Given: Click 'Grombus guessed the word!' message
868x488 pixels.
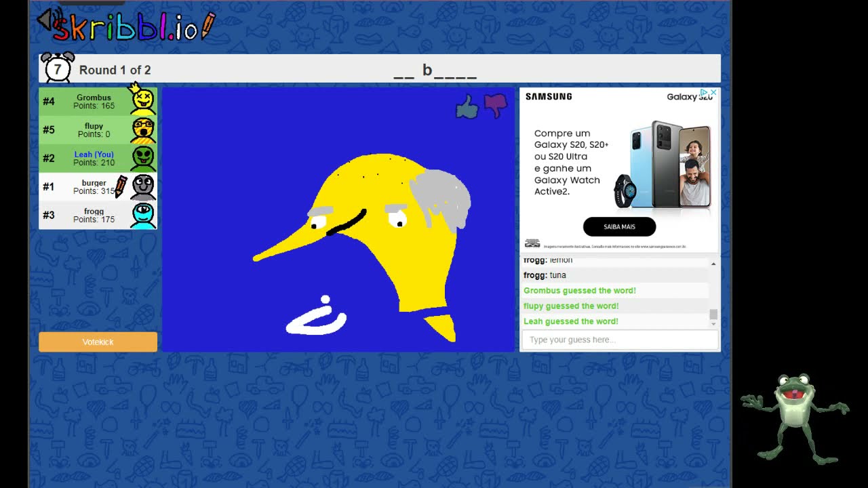Looking at the screenshot, I should pyautogui.click(x=580, y=290).
